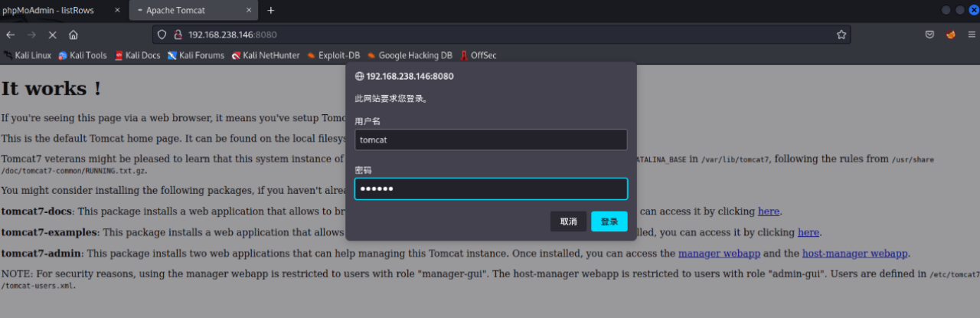Click the insecure connection lock icon
Viewport: 980px width, 318px height.
point(178,34)
